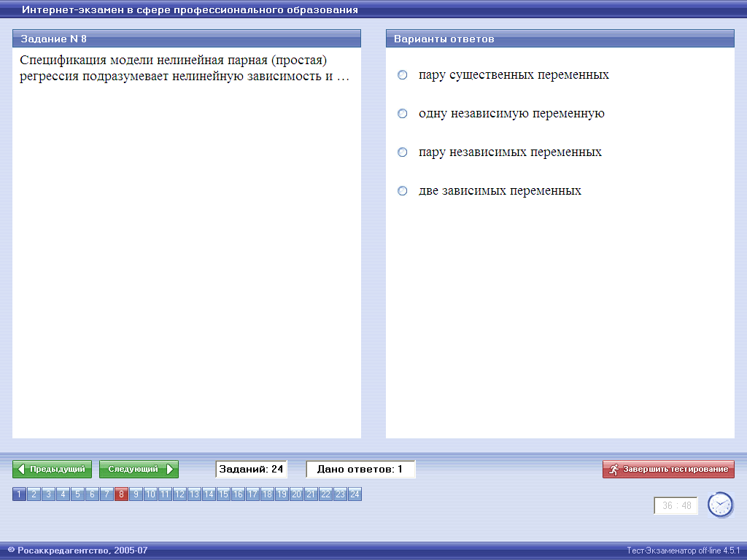Jump to question 22
The image size is (747, 560).
click(325, 494)
